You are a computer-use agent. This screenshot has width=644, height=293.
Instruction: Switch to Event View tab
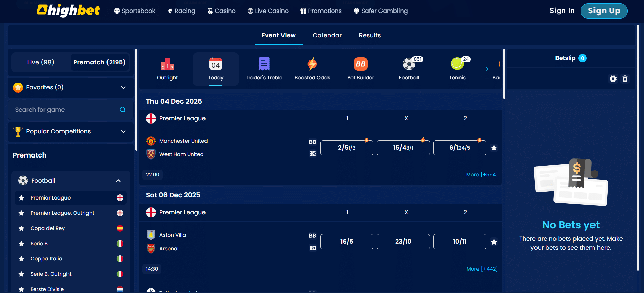(278, 35)
